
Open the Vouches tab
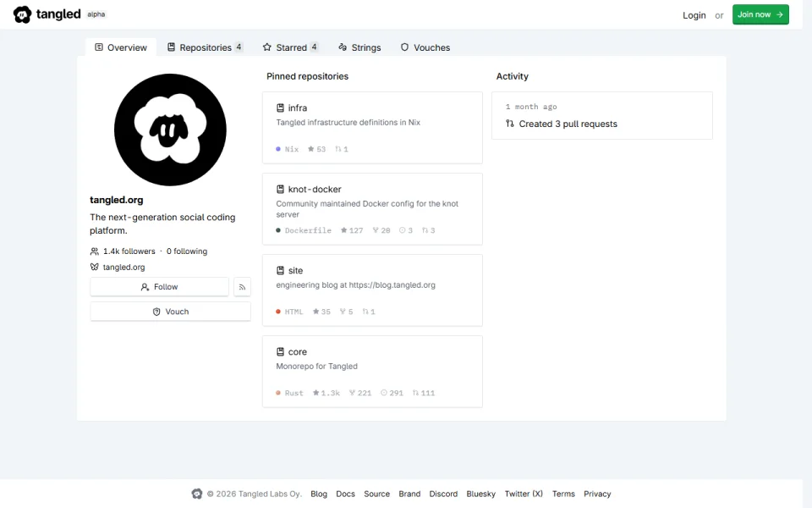pyautogui.click(x=425, y=47)
